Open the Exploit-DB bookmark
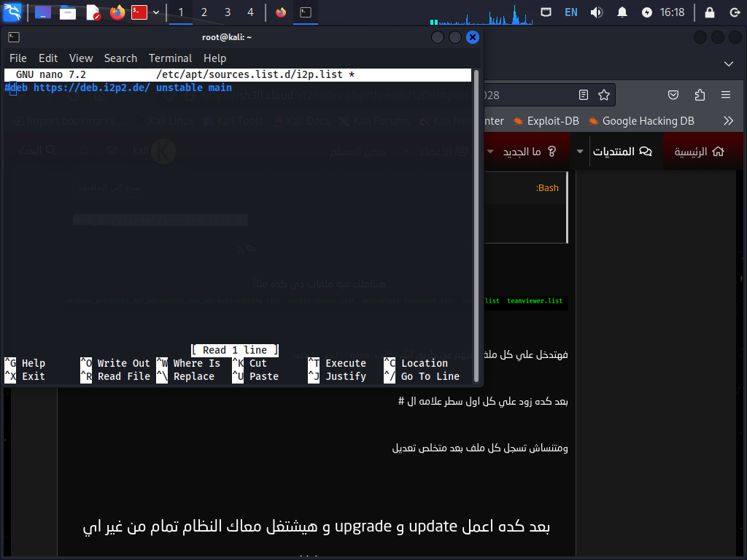Viewport: 747px width, 560px height. click(x=546, y=121)
